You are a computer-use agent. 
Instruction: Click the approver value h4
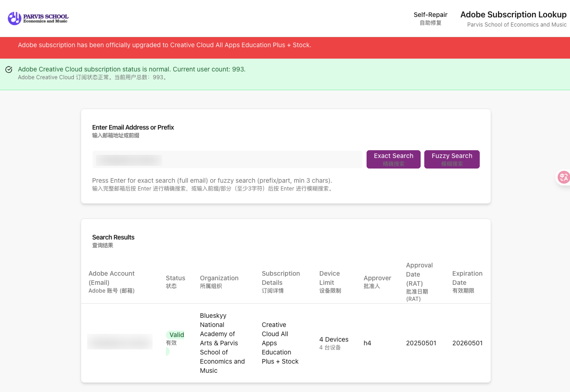pyautogui.click(x=367, y=343)
